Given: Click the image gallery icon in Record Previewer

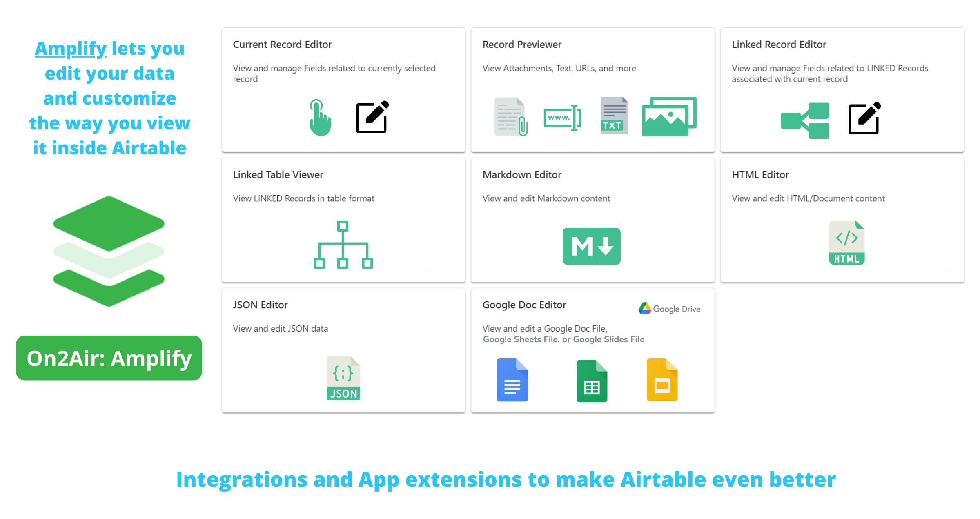Looking at the screenshot, I should coord(669,116).
